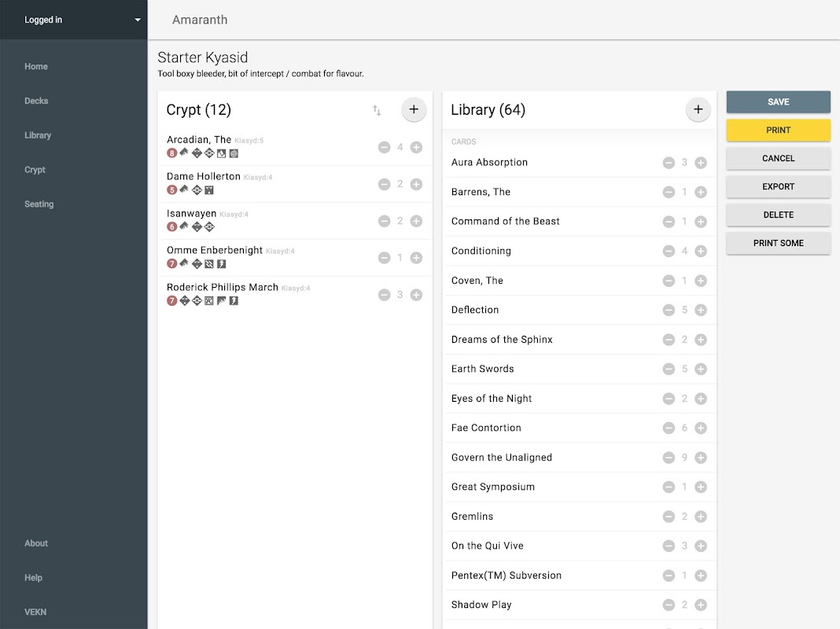Open the About page
The image size is (840, 629).
36,543
